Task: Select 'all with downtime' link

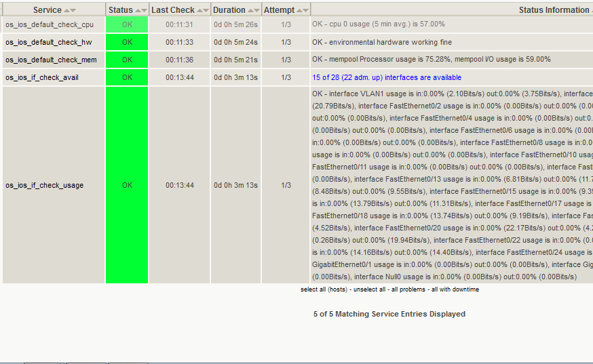Action: (455, 289)
